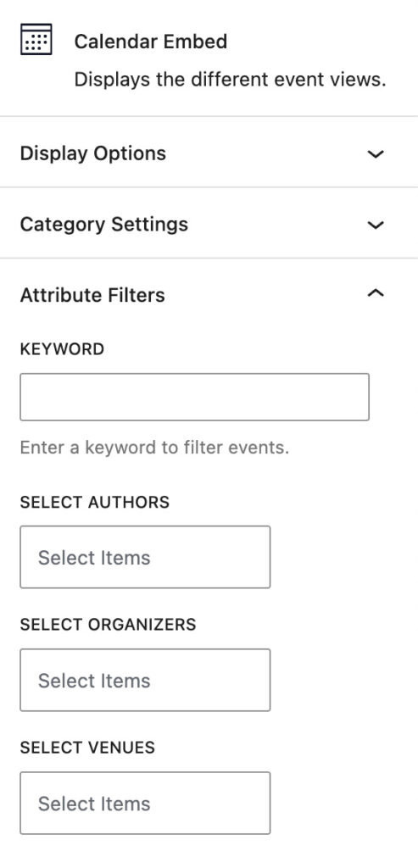Click the 'Displays the different event views' description
The height and width of the screenshot is (868, 418).
[230, 80]
